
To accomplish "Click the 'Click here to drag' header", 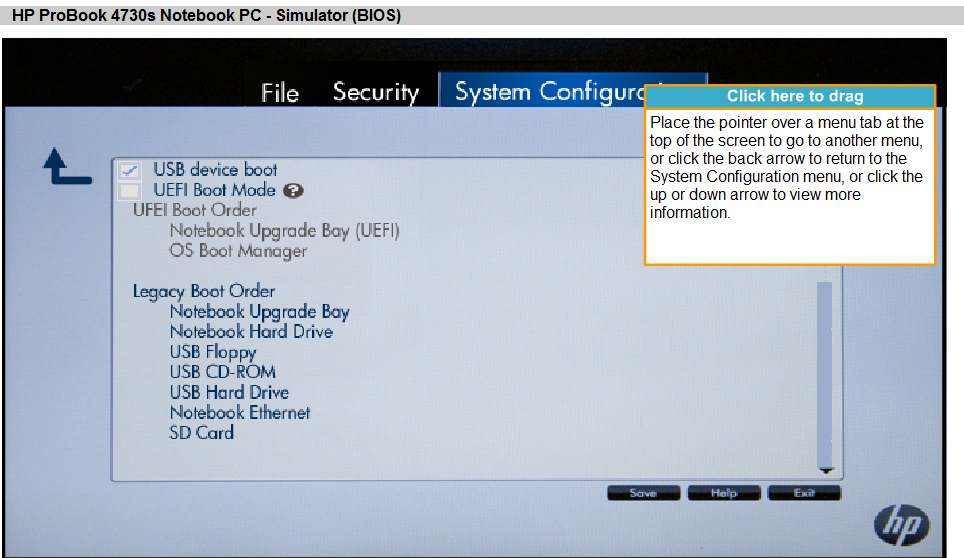I will pos(790,96).
